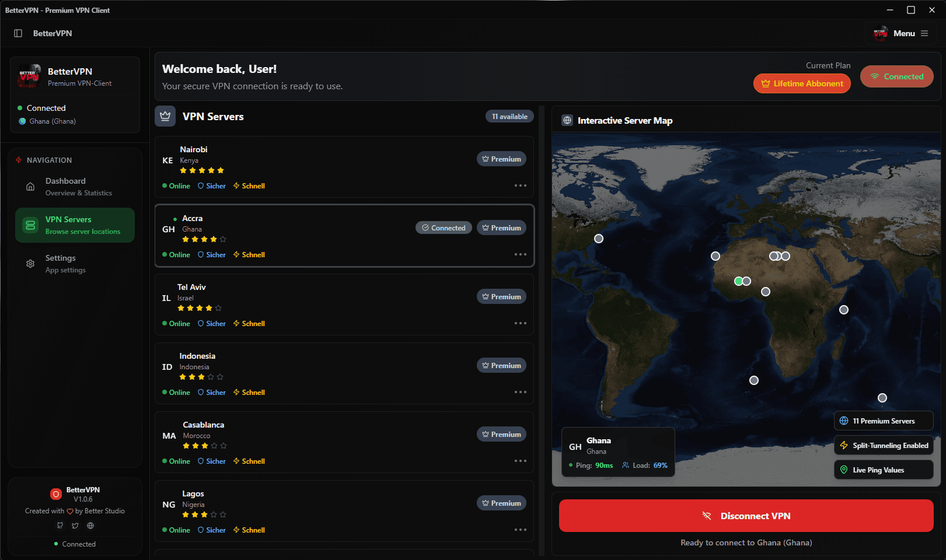
Task: Go to Settings navigation item
Action: tap(75, 264)
